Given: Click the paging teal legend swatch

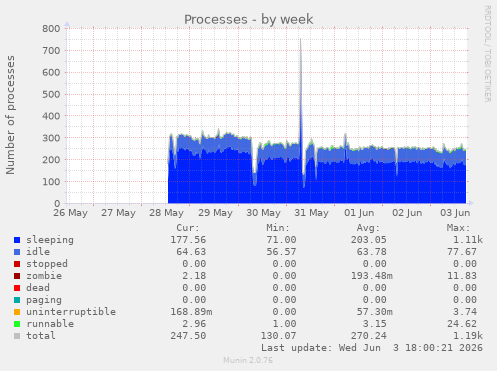Looking at the screenshot, I should 17,300.
